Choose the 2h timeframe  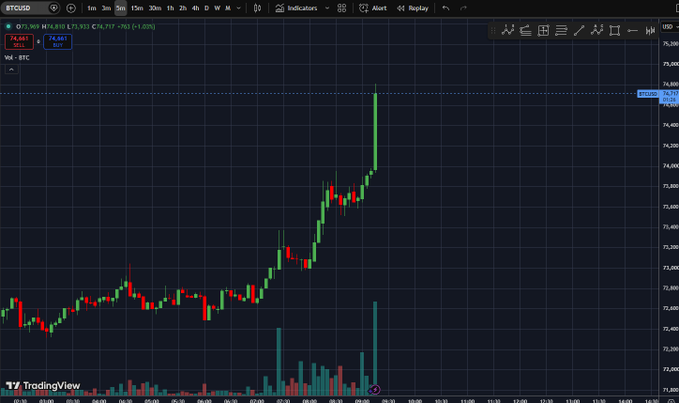coord(183,8)
